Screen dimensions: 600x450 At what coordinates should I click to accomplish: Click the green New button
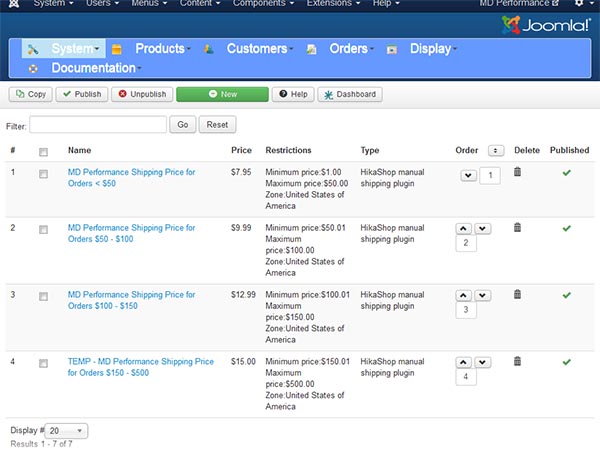click(x=222, y=94)
